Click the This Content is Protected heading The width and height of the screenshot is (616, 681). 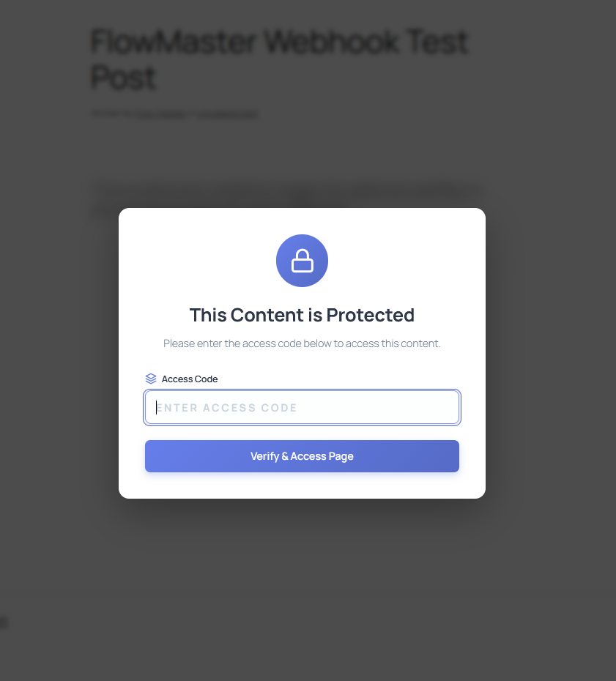pos(302,315)
